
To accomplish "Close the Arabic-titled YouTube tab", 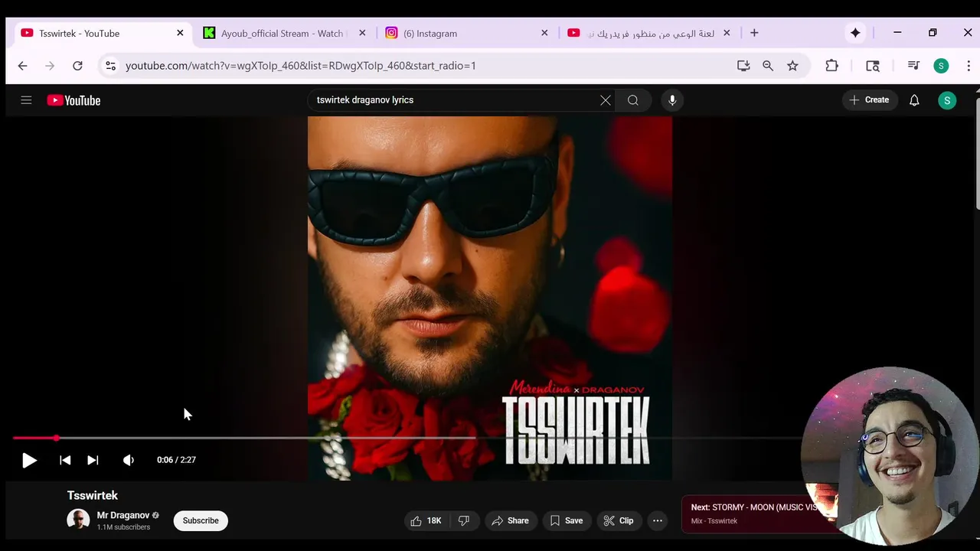I will [x=727, y=33].
